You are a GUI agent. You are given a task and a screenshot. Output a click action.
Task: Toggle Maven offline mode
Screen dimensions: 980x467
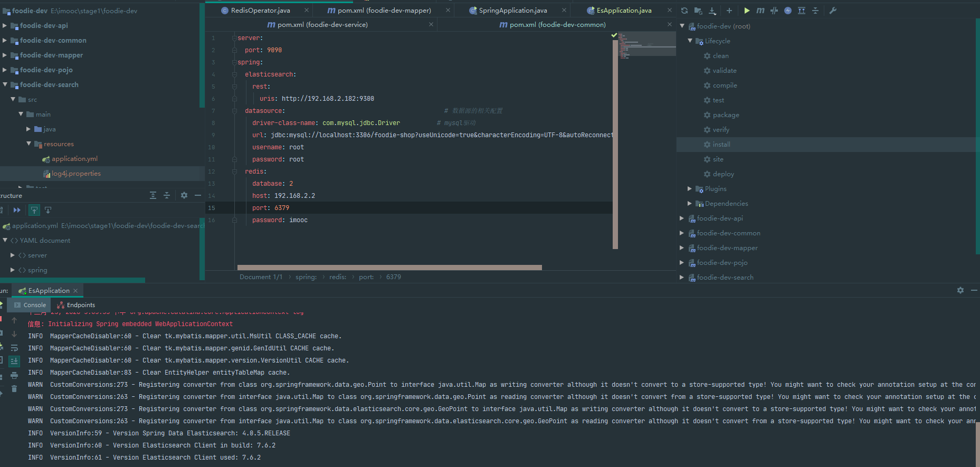(774, 11)
